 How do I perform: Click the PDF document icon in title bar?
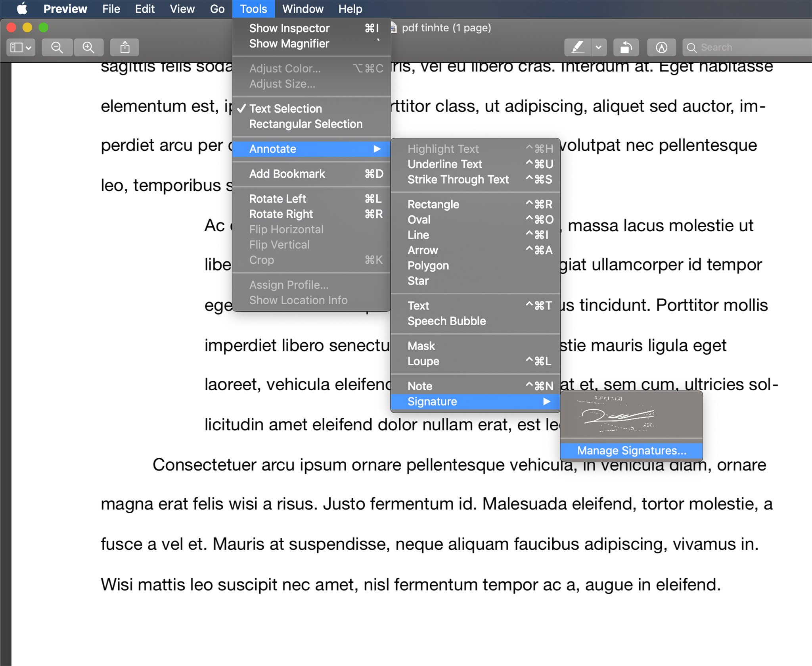point(394,28)
